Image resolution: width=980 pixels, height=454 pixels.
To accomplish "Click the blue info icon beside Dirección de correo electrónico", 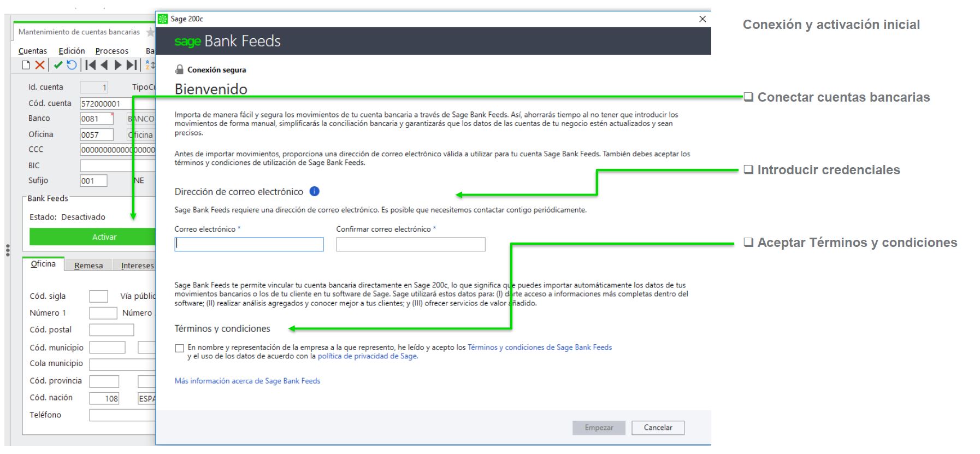I will pyautogui.click(x=314, y=191).
